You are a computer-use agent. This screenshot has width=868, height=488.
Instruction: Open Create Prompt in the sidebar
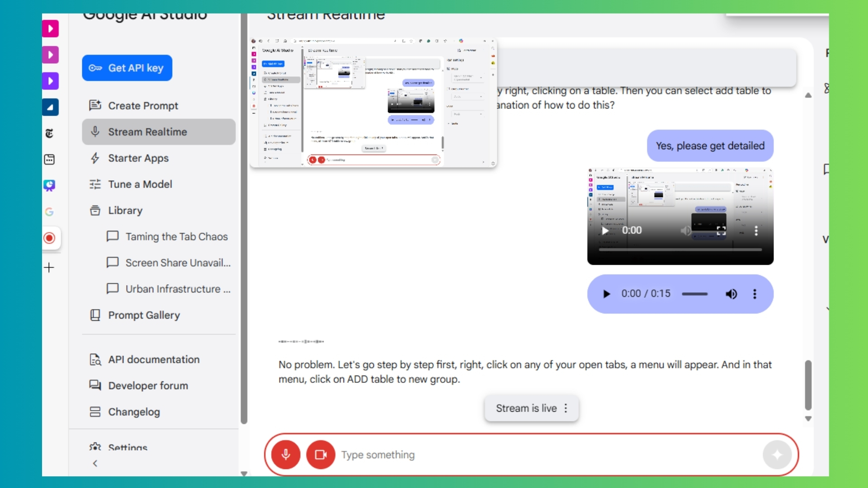pyautogui.click(x=143, y=106)
